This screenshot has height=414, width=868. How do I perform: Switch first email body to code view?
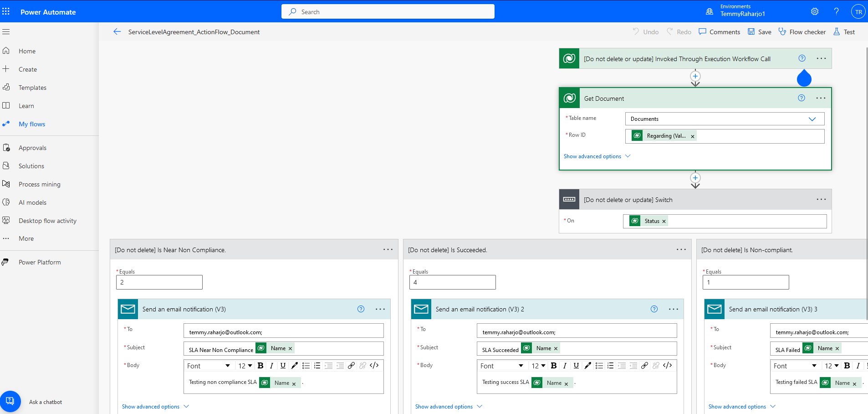[374, 366]
